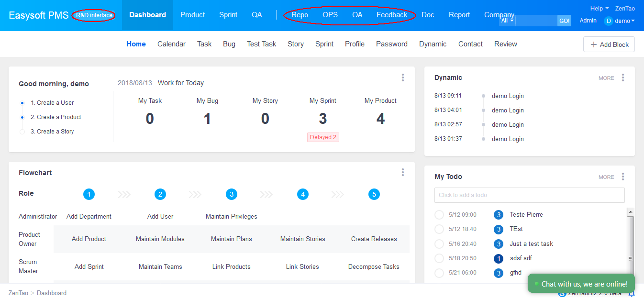Expand the Help dropdown menu
The width and height of the screenshot is (644, 299).
pos(599,8)
